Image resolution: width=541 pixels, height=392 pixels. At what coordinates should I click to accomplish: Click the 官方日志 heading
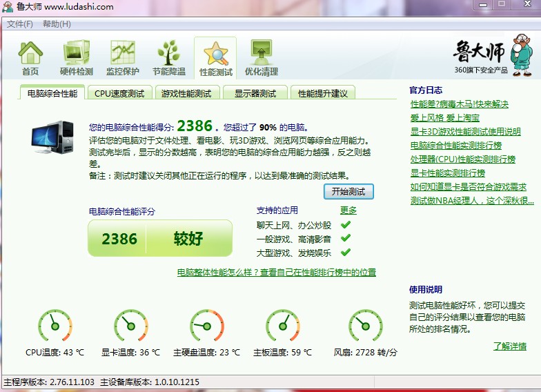426,90
